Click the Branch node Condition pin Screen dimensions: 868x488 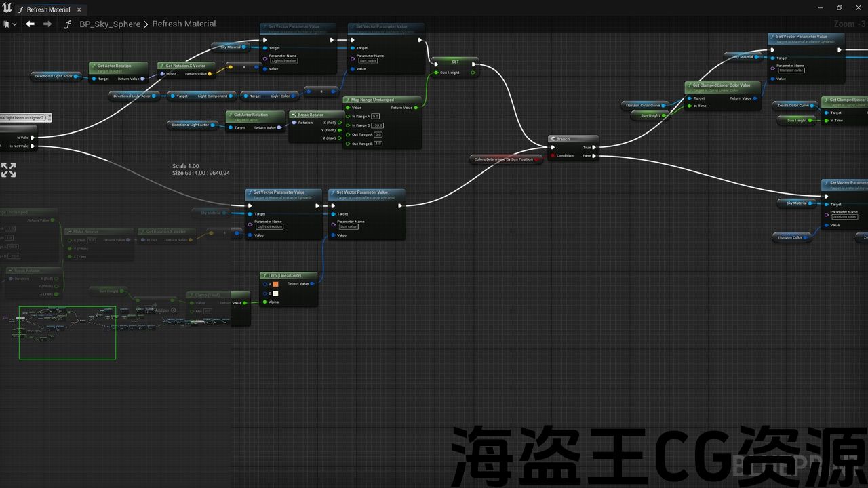point(553,156)
